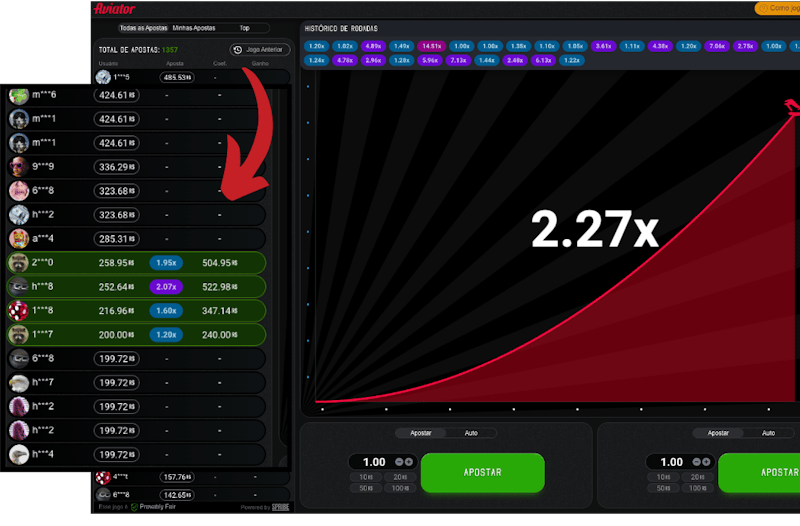
Task: Increase the left bet with the plus icon
Action: click(409, 462)
